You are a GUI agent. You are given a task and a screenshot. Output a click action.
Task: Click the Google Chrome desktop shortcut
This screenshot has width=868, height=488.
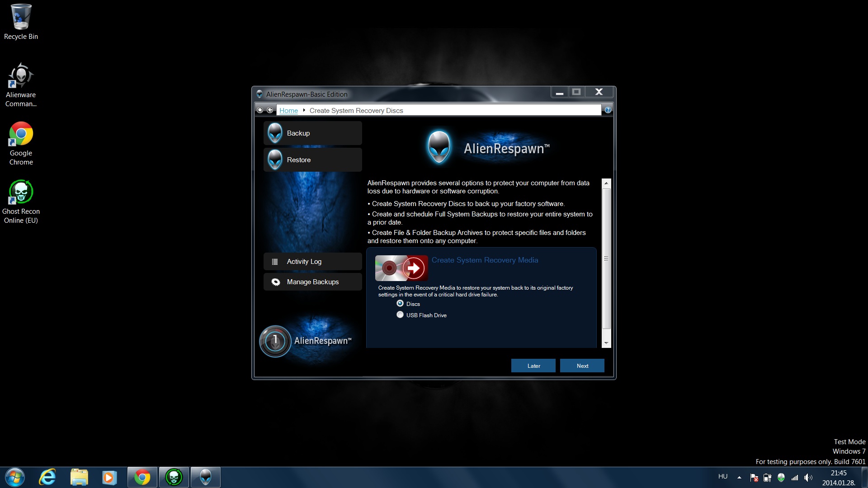(21, 144)
